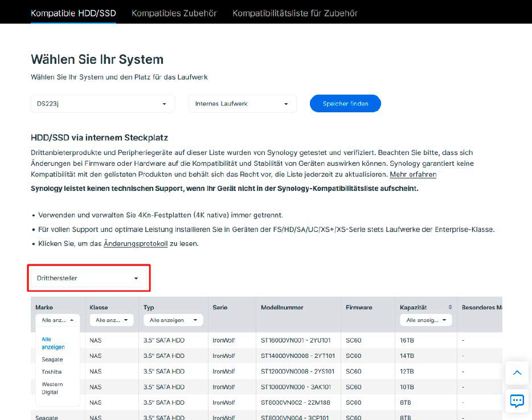Click the scroll-to-top chevron icon
This screenshot has width=532, height=420.
coord(517,373)
